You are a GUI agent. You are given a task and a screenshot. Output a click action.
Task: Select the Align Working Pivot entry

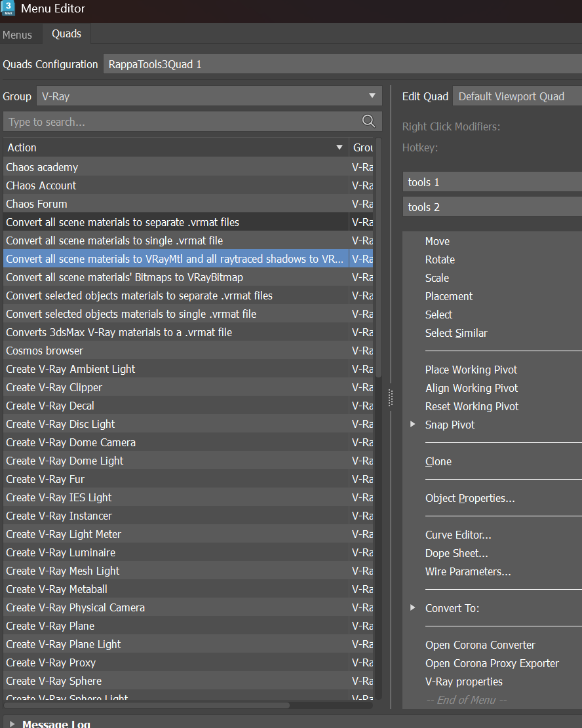click(x=471, y=388)
